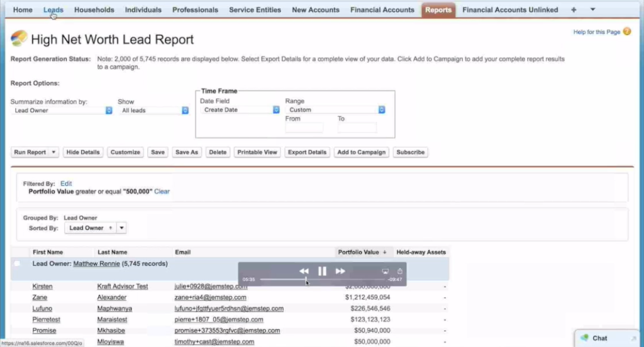The image size is (644, 347).
Task: Pause the video playback
Action: (x=322, y=271)
